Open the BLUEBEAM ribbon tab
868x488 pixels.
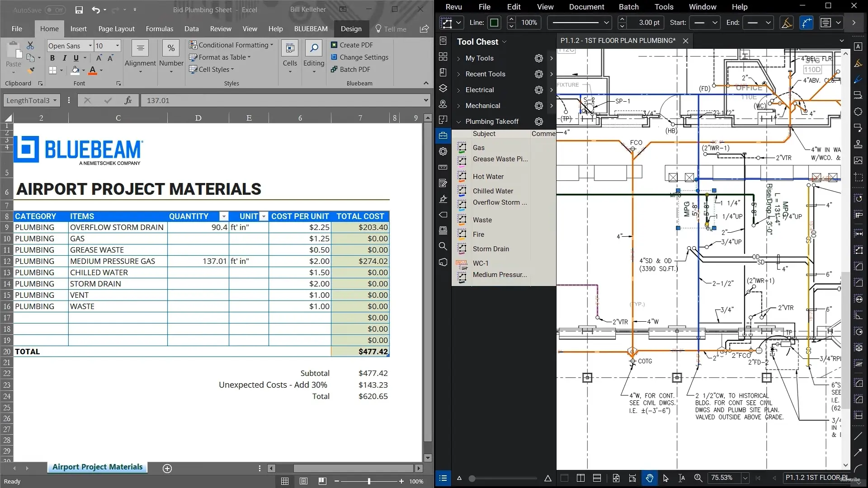coord(311,29)
